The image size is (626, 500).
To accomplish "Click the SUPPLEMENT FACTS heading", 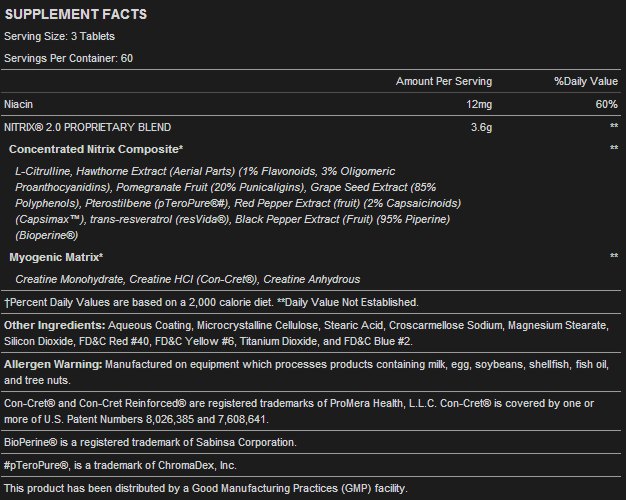I will 76,14.
